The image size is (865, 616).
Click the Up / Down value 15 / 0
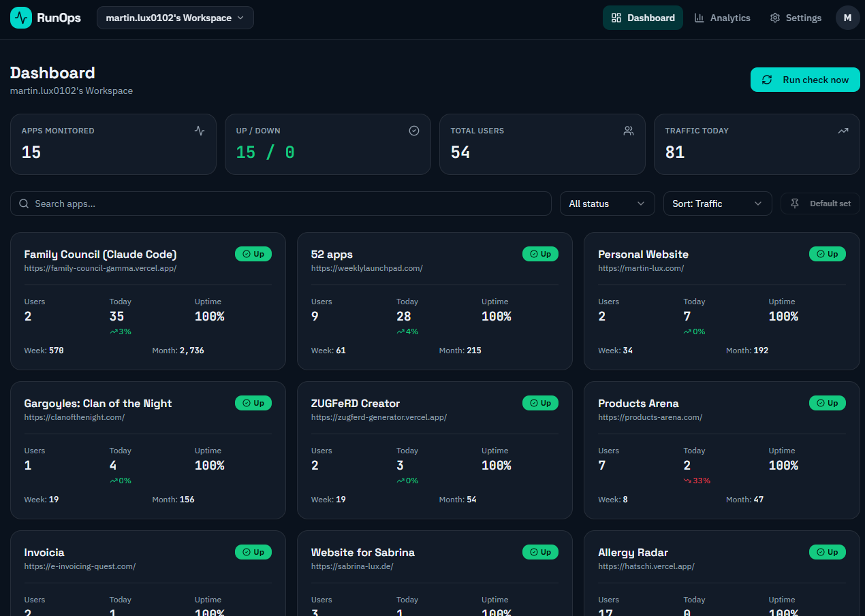coord(266,152)
